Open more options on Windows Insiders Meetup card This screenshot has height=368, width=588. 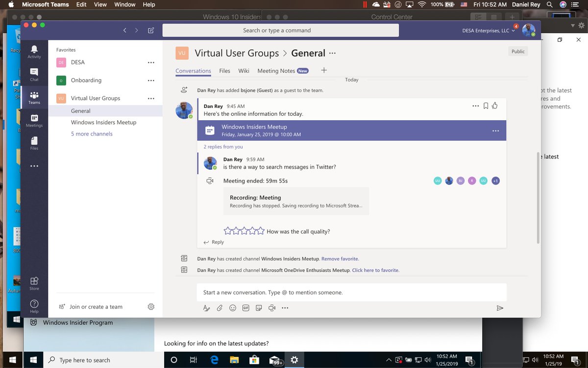point(495,131)
